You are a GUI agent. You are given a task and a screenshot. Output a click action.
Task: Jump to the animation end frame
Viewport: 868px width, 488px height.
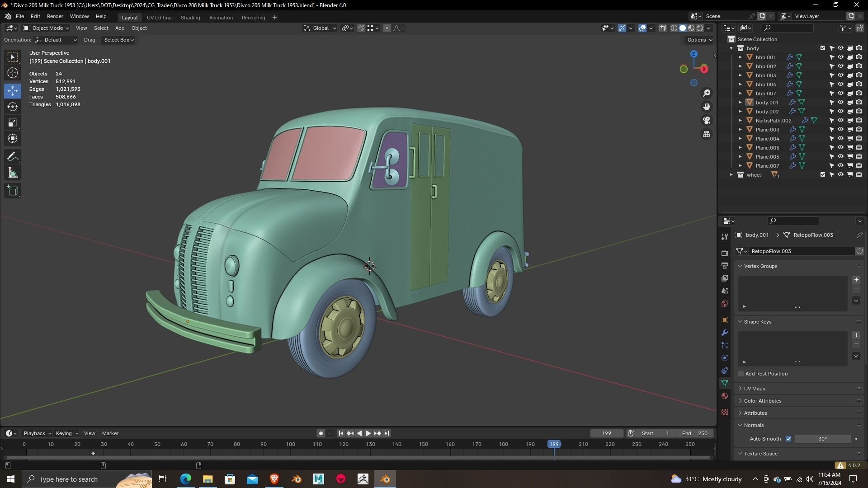pos(387,433)
